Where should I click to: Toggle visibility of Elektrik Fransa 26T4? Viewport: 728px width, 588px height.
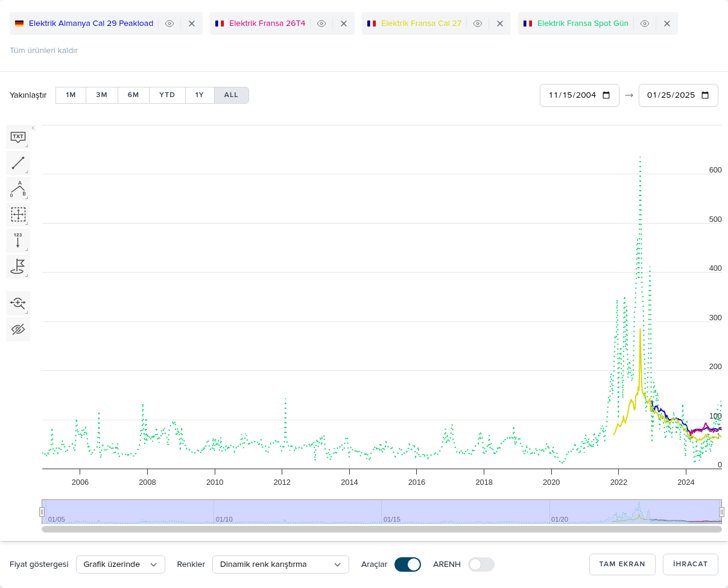321,24
